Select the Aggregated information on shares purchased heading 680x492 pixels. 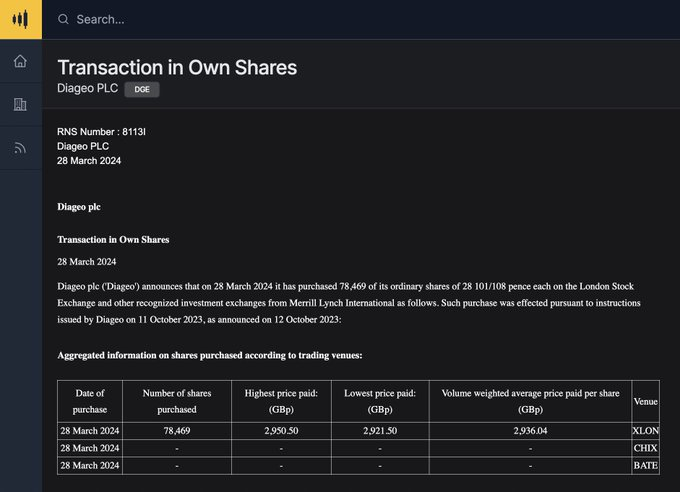(210, 355)
